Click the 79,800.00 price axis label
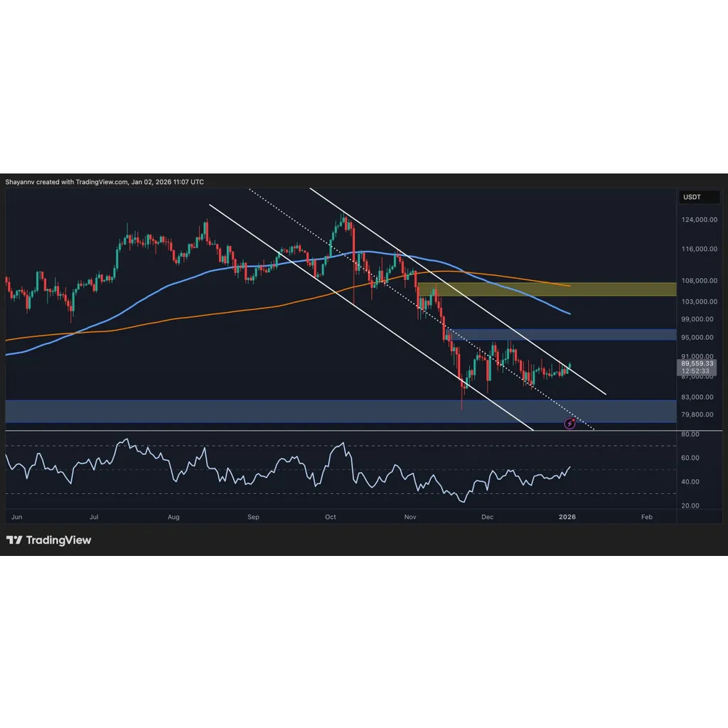 [697, 414]
